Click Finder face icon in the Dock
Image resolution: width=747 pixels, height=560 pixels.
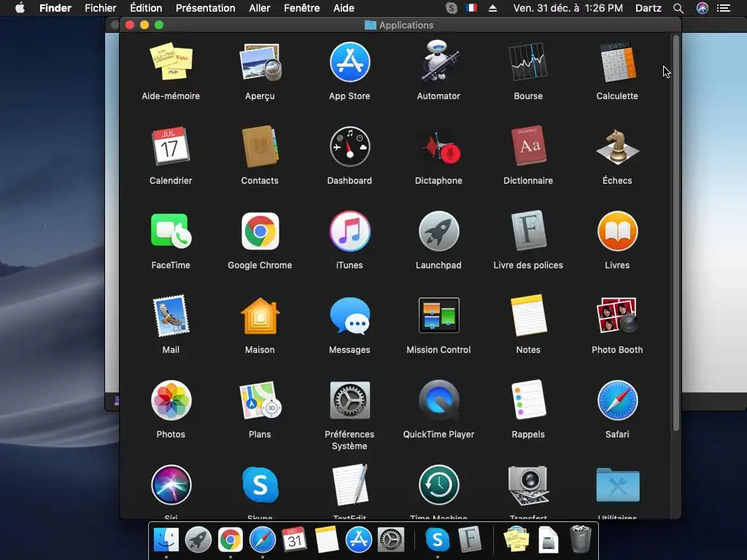point(166,540)
